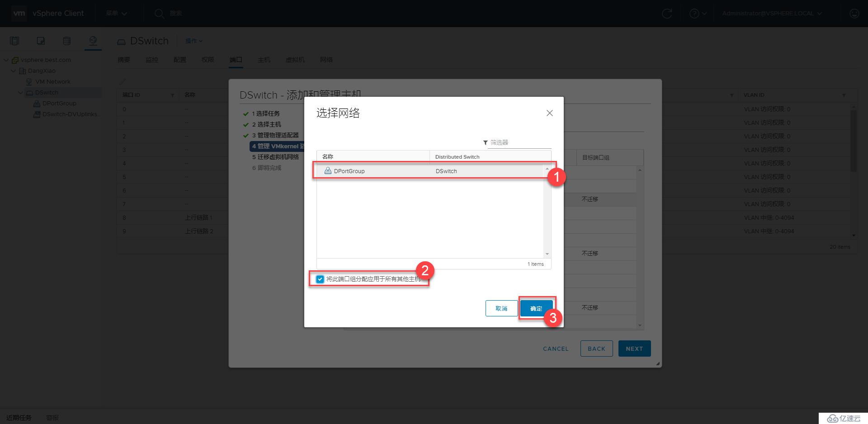Click the refresh icon in top bar

(667, 14)
